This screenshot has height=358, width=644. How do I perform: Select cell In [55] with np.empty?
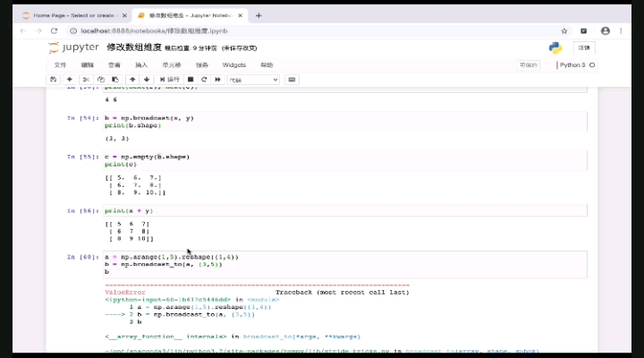[345, 160]
